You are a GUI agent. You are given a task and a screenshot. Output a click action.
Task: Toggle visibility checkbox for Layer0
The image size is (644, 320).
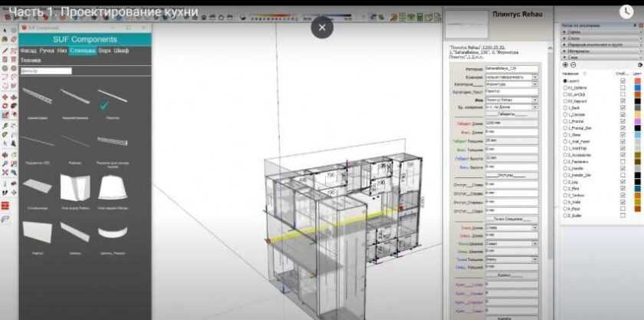click(x=622, y=81)
